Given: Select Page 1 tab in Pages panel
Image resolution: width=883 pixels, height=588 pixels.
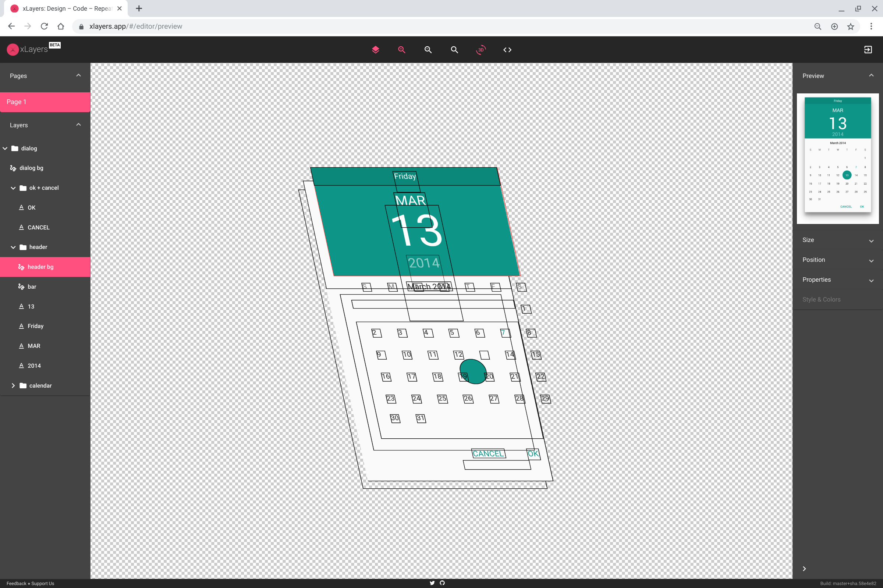Looking at the screenshot, I should (x=45, y=101).
